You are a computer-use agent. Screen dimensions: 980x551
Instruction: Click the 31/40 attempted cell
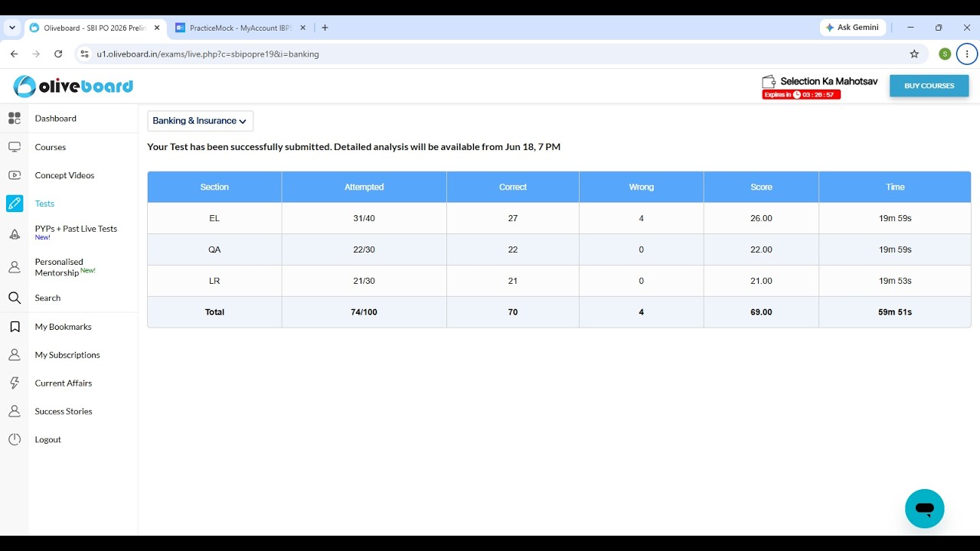(x=364, y=218)
